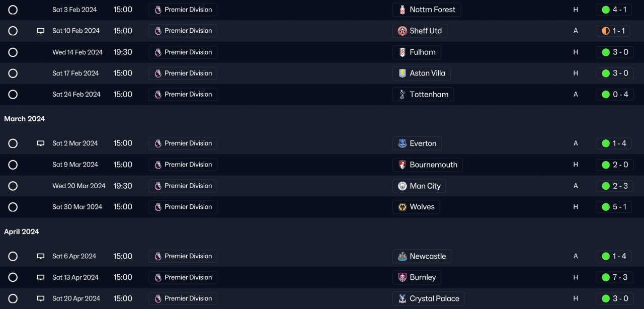This screenshot has width=644, height=309.
Task: Click the TV icon on Everton fixture row
Action: click(41, 143)
